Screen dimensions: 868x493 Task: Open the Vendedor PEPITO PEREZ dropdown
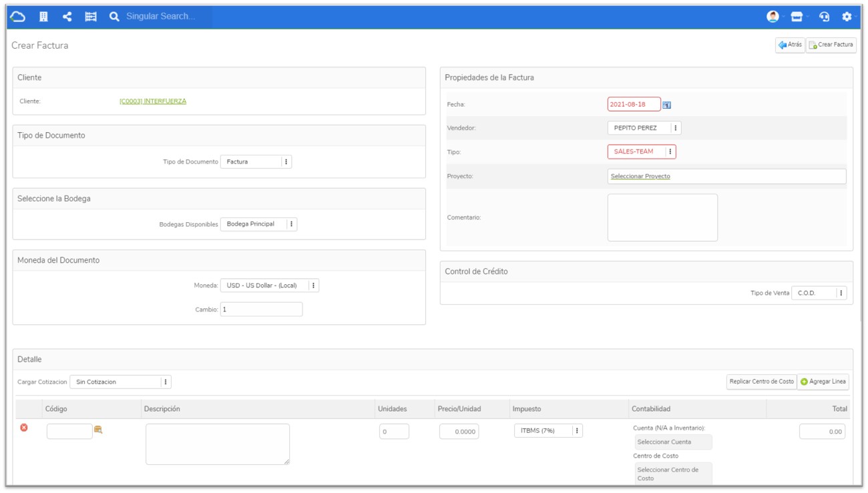tap(644, 128)
